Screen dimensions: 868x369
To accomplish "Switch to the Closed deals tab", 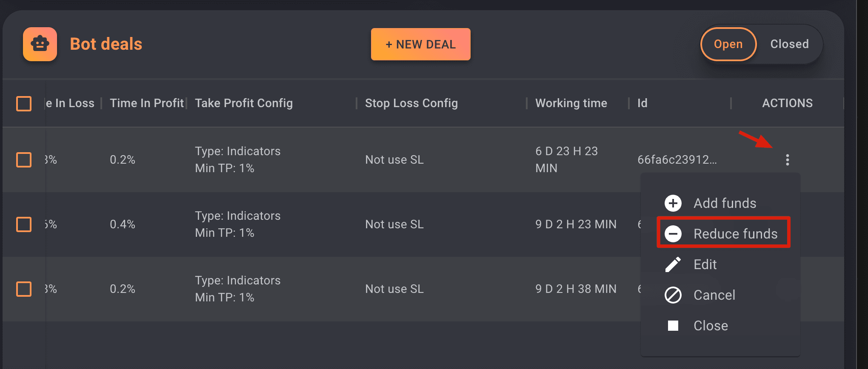I will coord(789,44).
